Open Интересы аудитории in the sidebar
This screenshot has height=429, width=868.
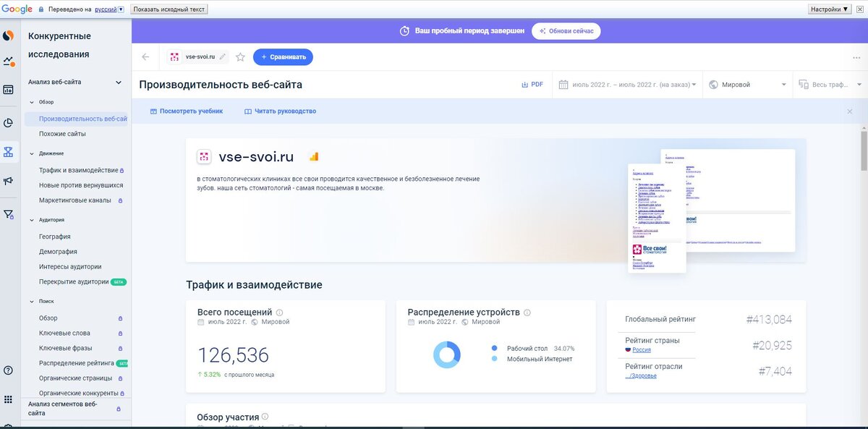pyautogui.click(x=70, y=267)
